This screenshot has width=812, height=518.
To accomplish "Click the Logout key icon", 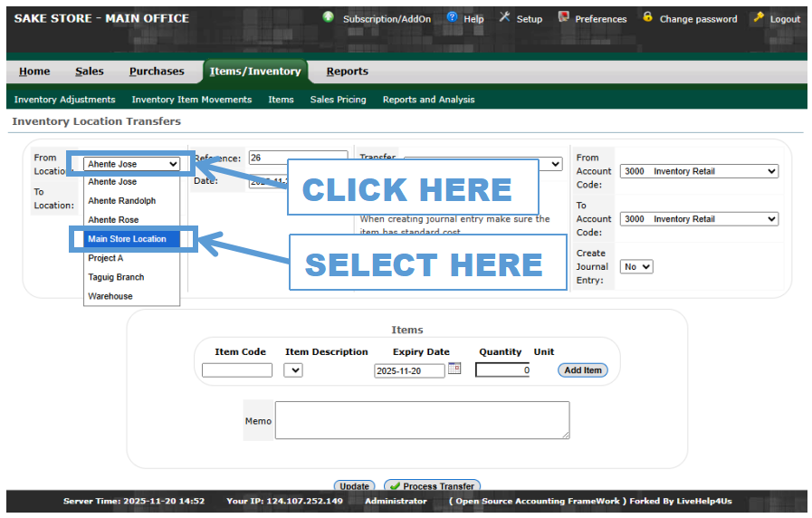I will pos(759,17).
